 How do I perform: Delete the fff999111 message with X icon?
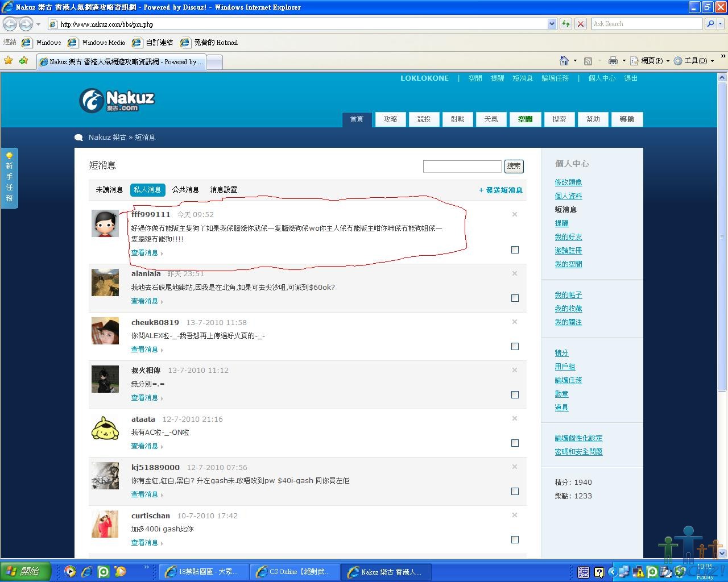click(515, 214)
